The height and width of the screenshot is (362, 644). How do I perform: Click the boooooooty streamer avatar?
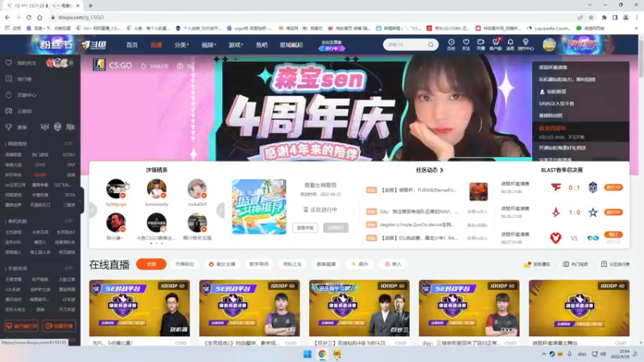[x=156, y=188]
